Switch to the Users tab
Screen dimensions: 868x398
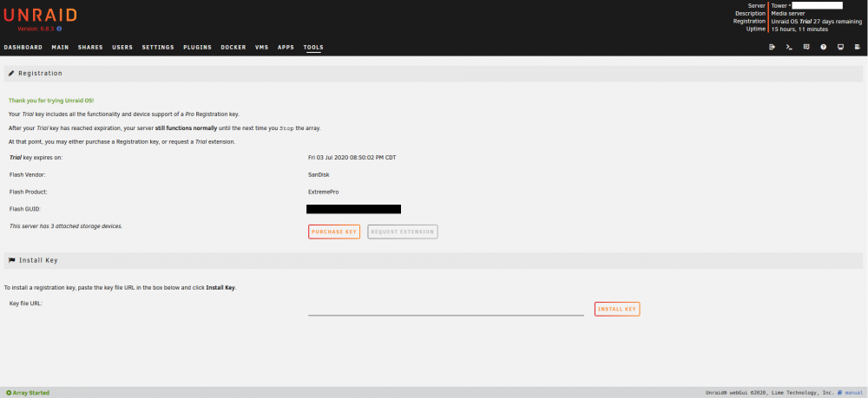coord(122,48)
